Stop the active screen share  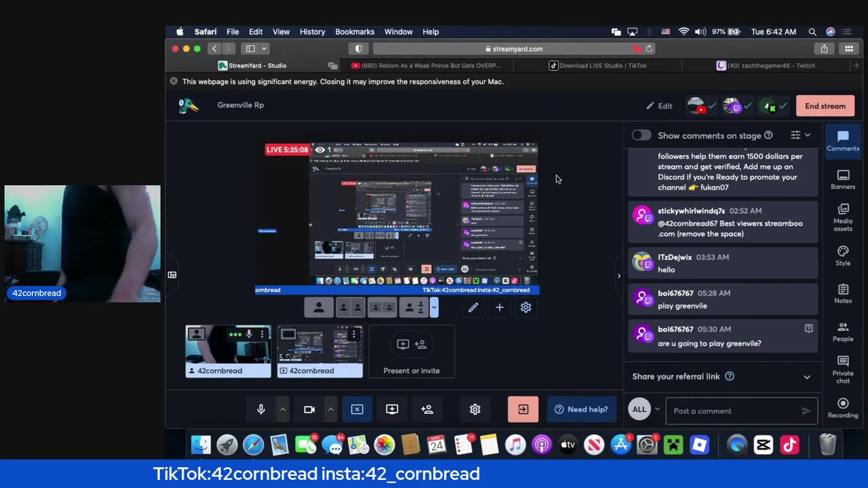click(x=357, y=409)
